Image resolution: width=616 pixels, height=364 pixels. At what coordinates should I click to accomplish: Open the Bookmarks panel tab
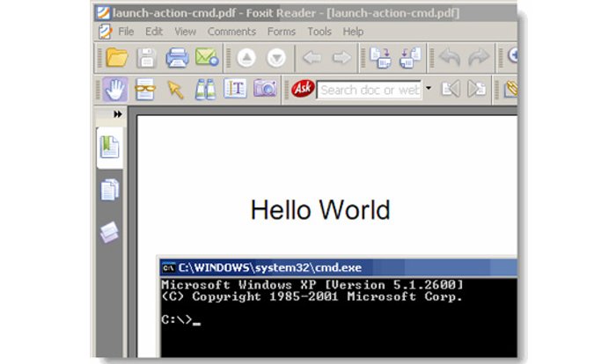click(x=110, y=147)
